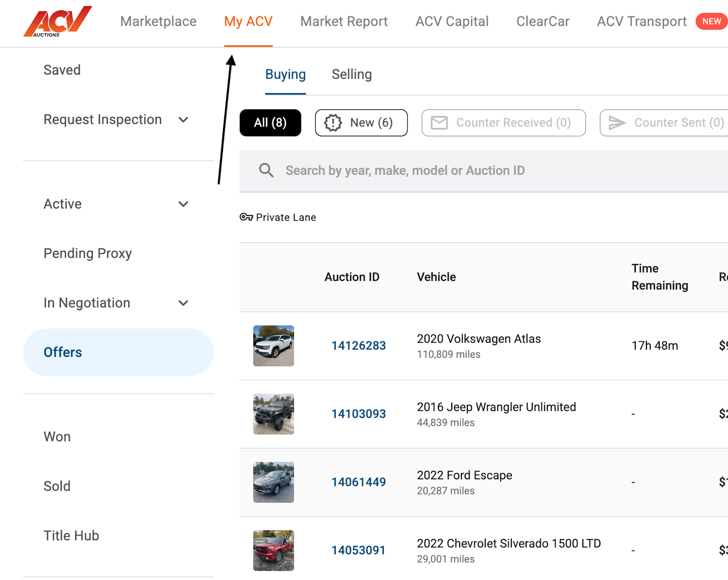The height and width of the screenshot is (580, 728).
Task: Open Request Inspection in the sidebar
Action: (x=103, y=119)
